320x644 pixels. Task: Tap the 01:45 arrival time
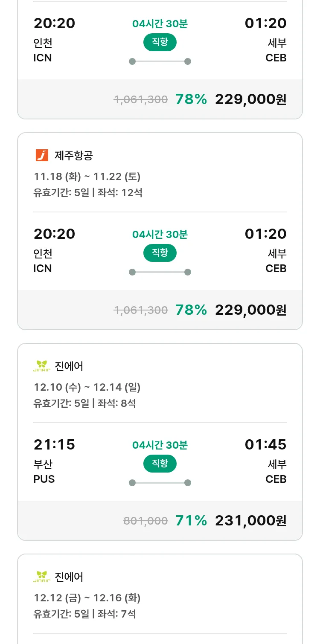[265, 444]
